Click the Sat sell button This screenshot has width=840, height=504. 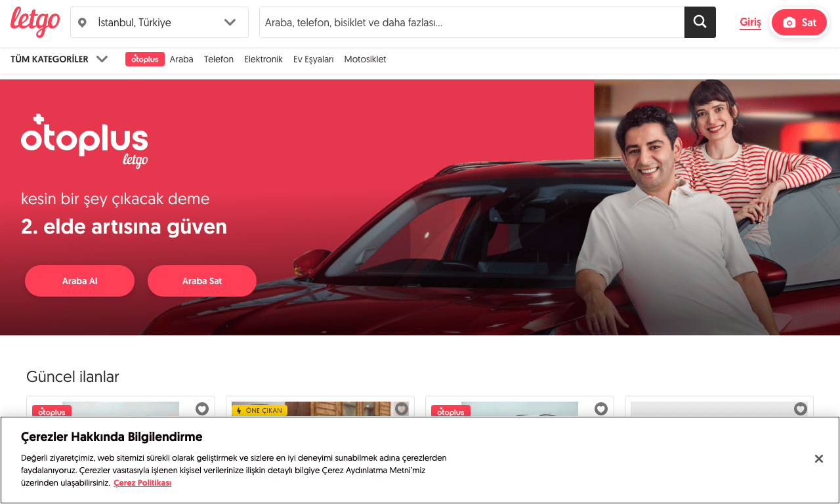click(x=799, y=22)
